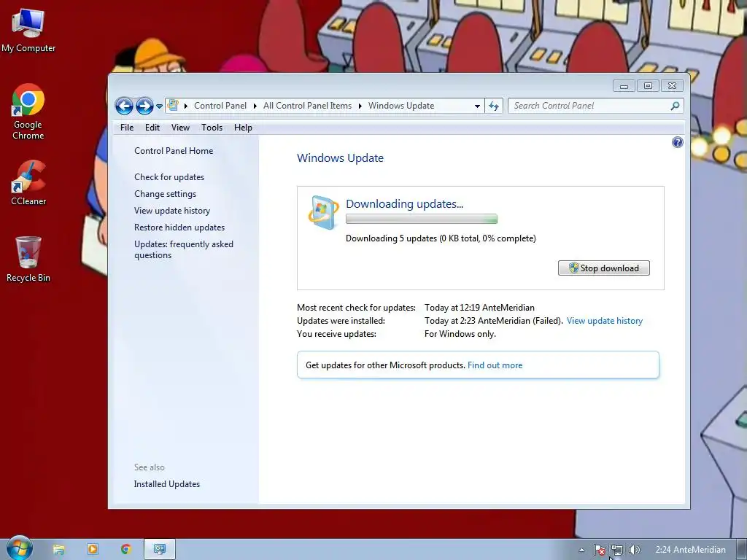747x560 pixels.
Task: Maximize the Windows Update window
Action: pyautogui.click(x=648, y=86)
